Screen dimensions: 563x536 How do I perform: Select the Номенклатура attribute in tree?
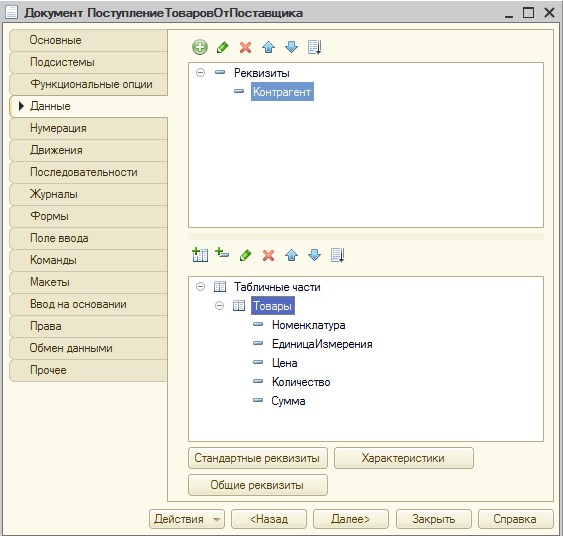click(x=308, y=325)
